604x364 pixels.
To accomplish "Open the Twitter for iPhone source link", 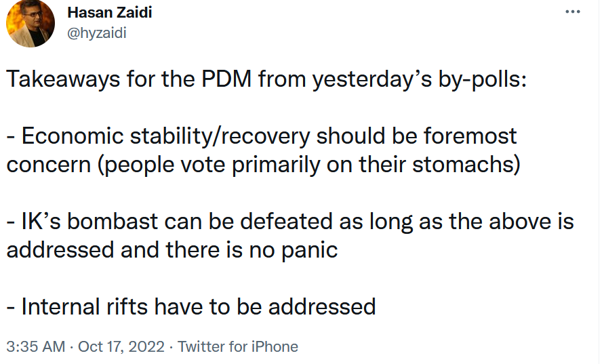I will (x=238, y=346).
